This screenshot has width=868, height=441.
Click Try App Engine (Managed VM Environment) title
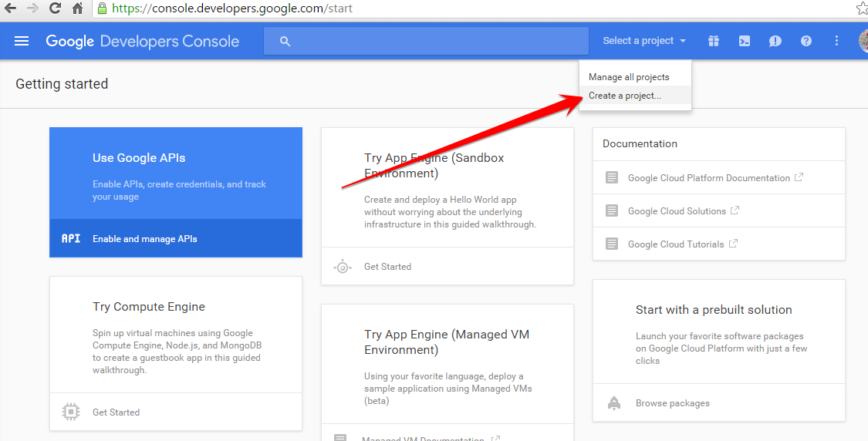pyautogui.click(x=447, y=342)
